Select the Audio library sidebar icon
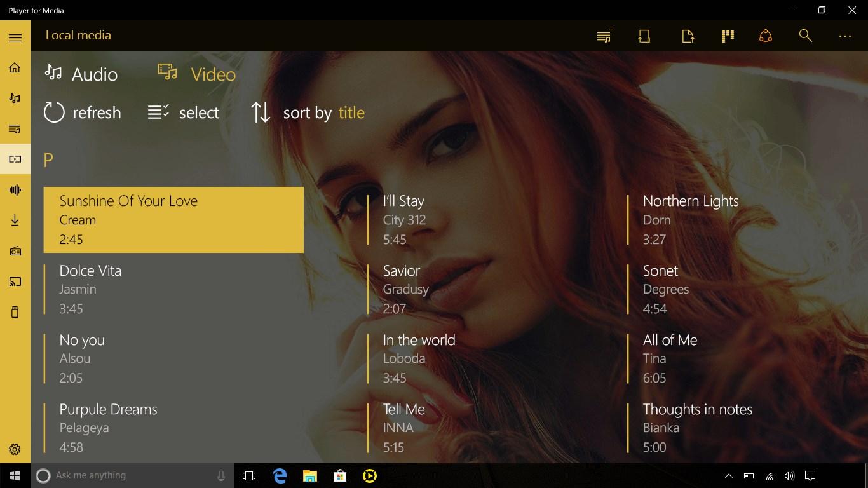The image size is (868, 488). point(15,98)
